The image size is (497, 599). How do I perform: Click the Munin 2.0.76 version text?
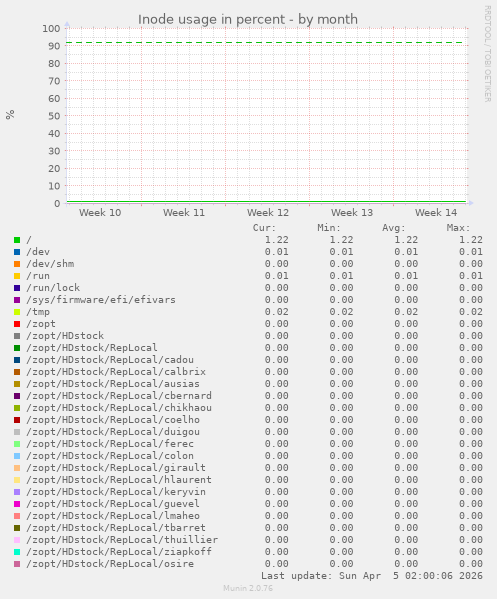[x=248, y=588]
